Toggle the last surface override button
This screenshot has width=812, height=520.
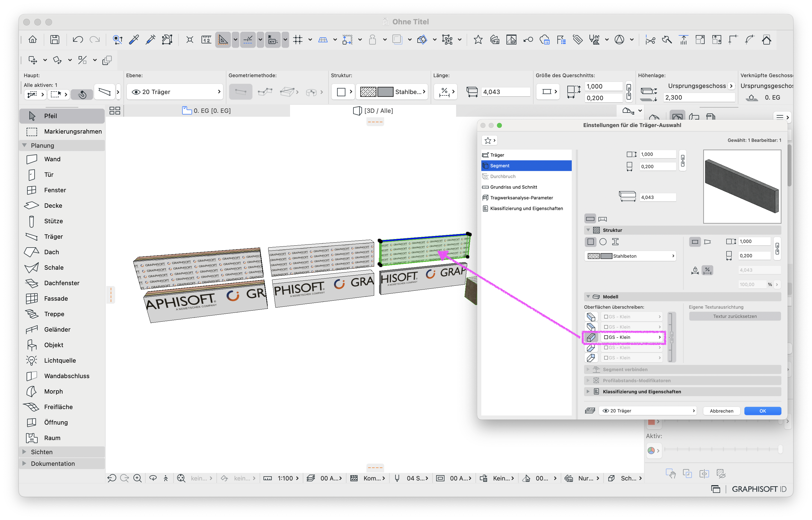(591, 358)
